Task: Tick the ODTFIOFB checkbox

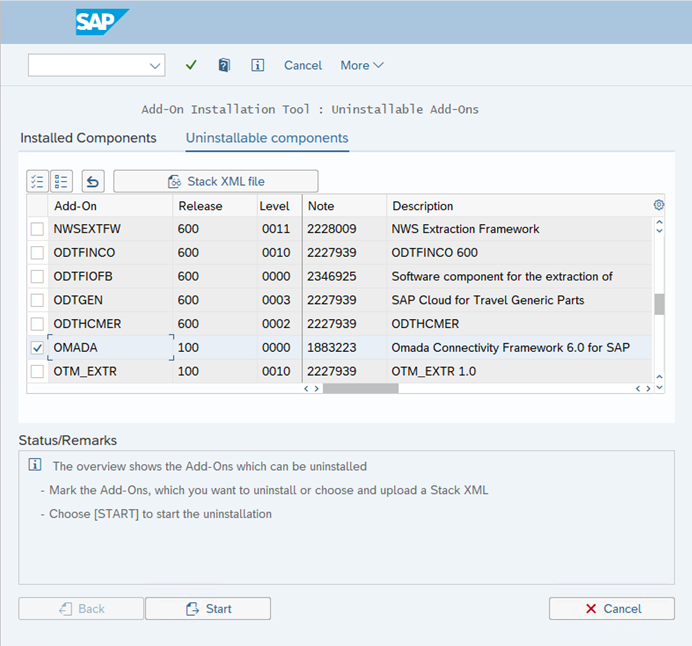Action: pos(38,277)
